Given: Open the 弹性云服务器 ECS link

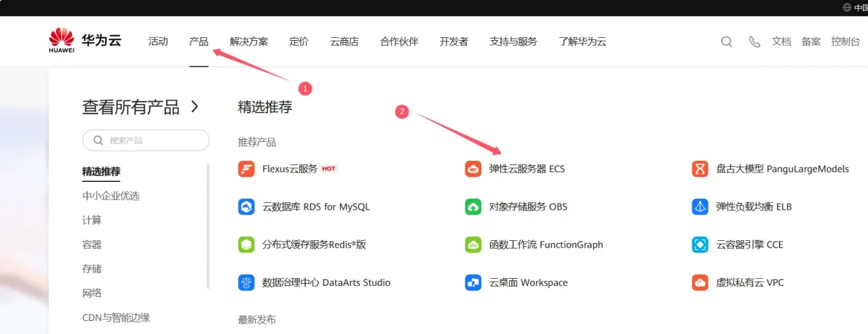Looking at the screenshot, I should click(x=527, y=169).
